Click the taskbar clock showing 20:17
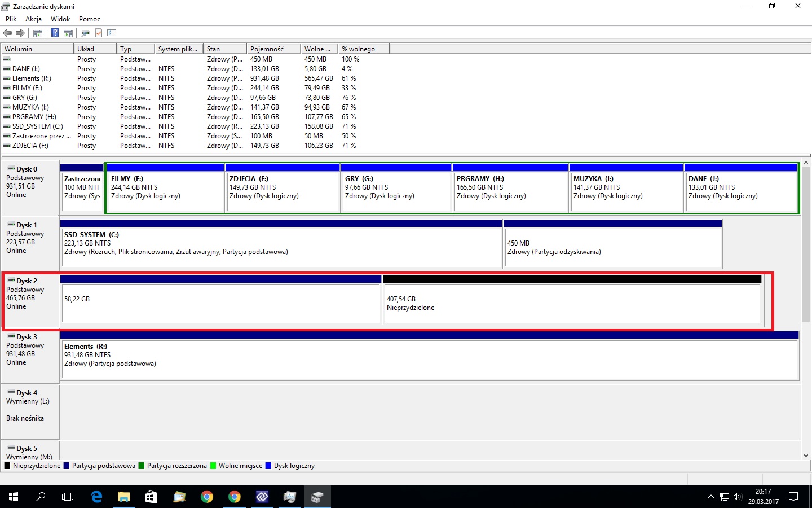The width and height of the screenshot is (812, 508). pos(763,497)
